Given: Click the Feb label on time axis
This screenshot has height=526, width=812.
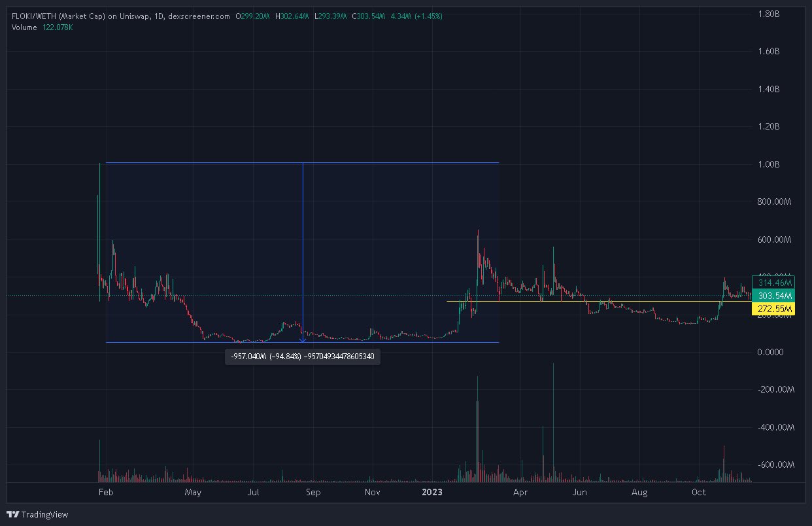Looking at the screenshot, I should coord(105,493).
